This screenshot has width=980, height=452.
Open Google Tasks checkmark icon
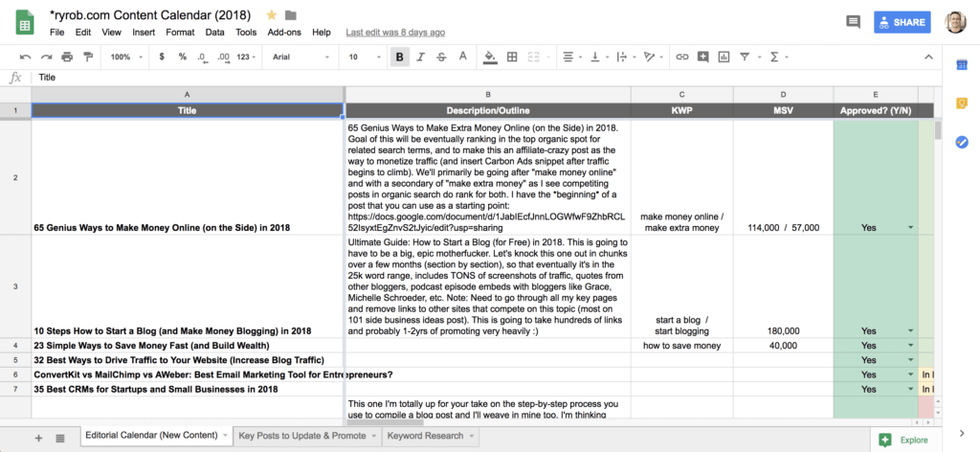(962, 142)
